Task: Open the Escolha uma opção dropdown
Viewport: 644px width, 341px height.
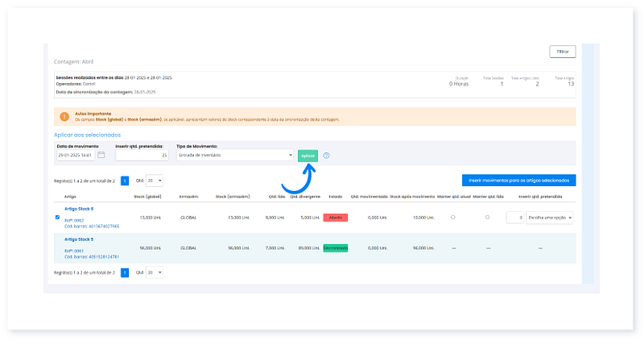Action: click(550, 218)
